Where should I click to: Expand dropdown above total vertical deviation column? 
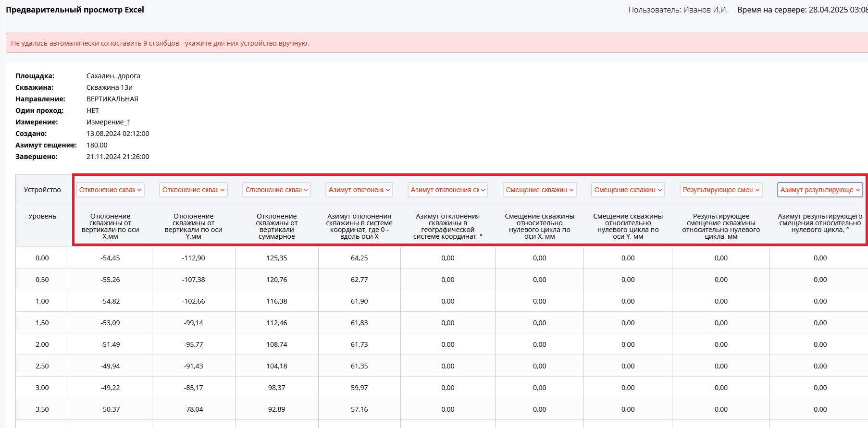point(276,190)
